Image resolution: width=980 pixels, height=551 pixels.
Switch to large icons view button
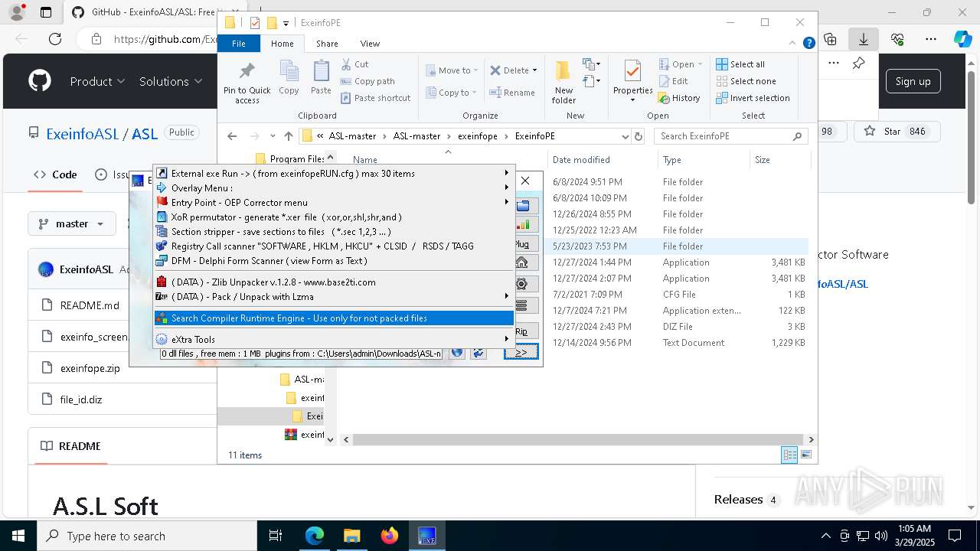point(805,455)
